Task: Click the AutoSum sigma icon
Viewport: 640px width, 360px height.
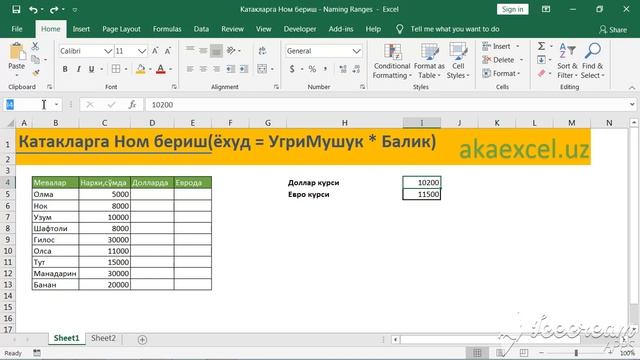Action: 541,46
